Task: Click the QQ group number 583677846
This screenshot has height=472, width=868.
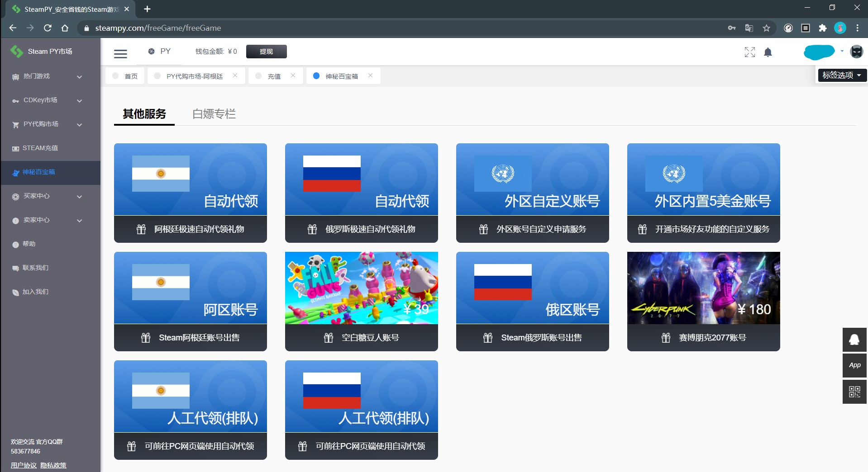Action: click(25, 451)
